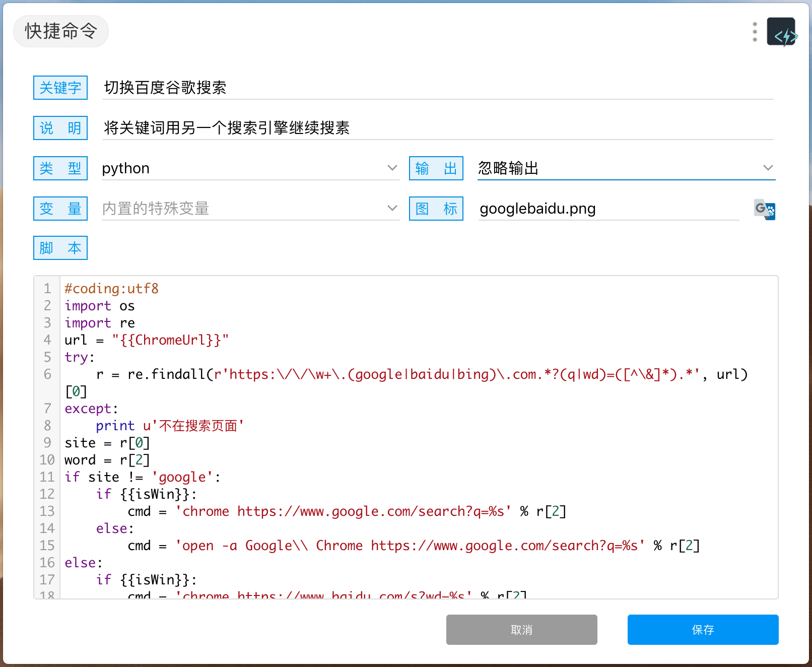Click line number 11 in gutter
Viewport: 812px width, 667px height.
click(x=47, y=477)
